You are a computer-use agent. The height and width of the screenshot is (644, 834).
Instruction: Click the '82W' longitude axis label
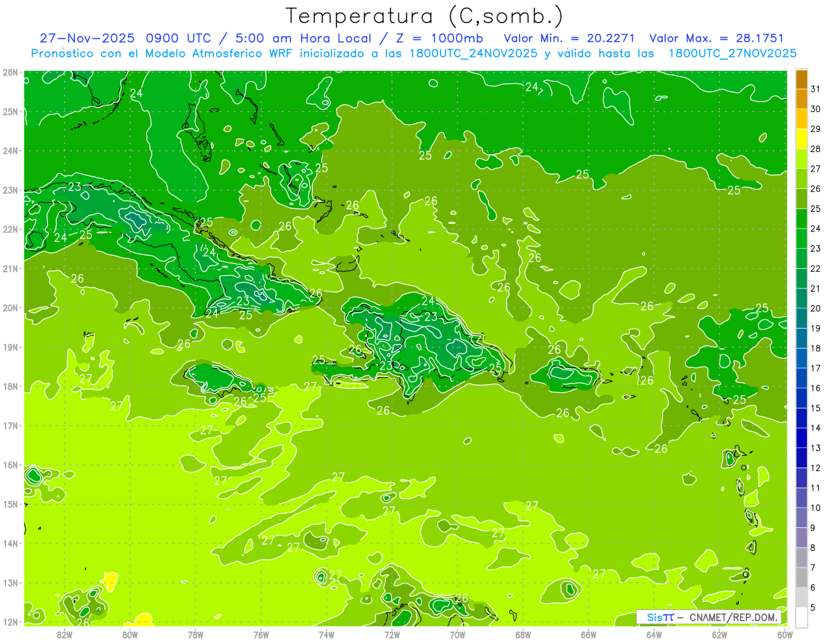pyautogui.click(x=65, y=634)
